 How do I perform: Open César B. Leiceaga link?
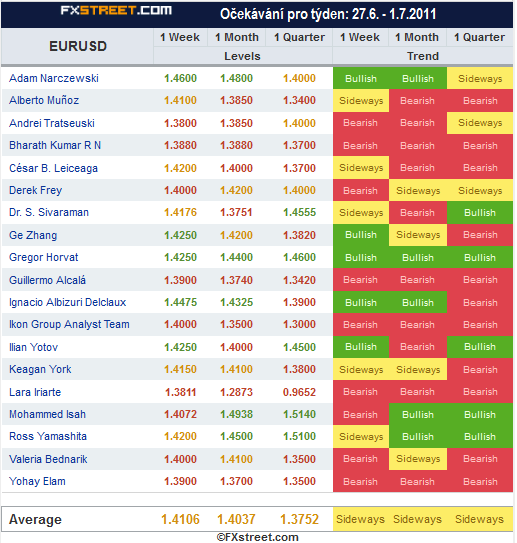click(53, 168)
